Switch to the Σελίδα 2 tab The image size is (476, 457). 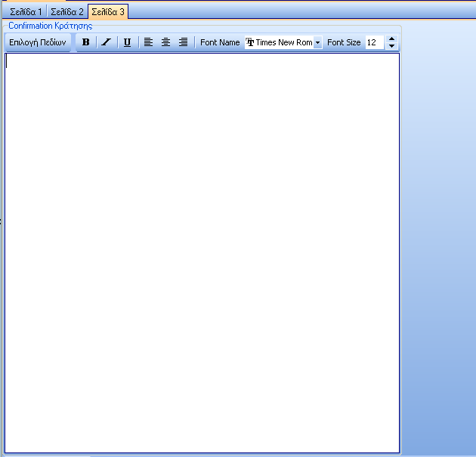pyautogui.click(x=67, y=12)
